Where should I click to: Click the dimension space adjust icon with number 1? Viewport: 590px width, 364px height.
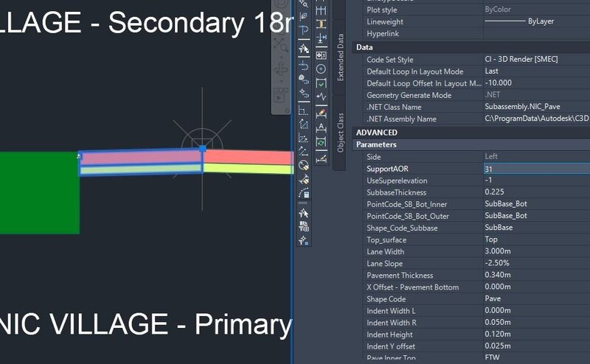click(x=321, y=56)
